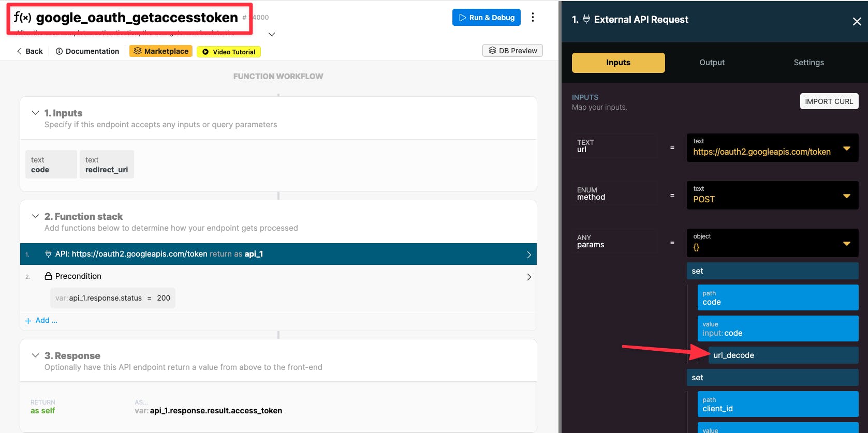Click the url_decode filter
The width and height of the screenshot is (868, 433).
783,355
